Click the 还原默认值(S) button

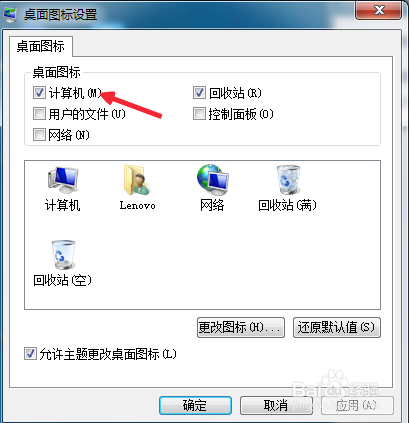pos(337,327)
